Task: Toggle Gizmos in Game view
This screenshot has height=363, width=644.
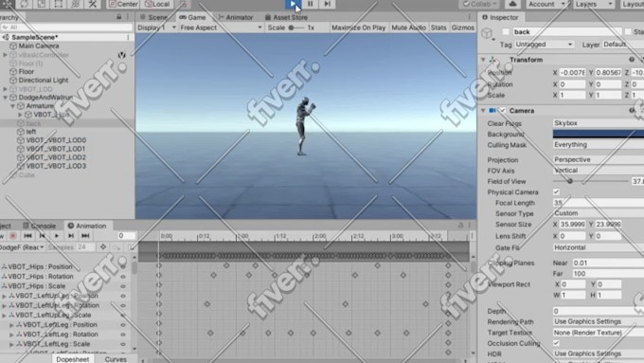Action: (462, 27)
